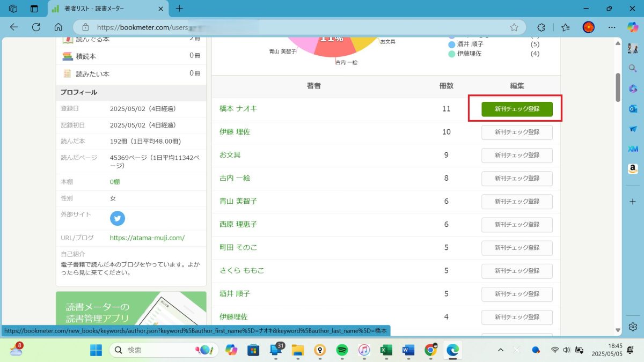This screenshot has height=362, width=644.
Task: Expand the system tray hidden icons
Action: click(501, 350)
